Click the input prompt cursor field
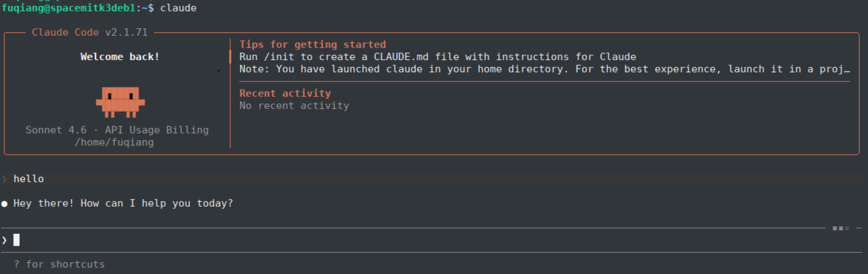 432,240
